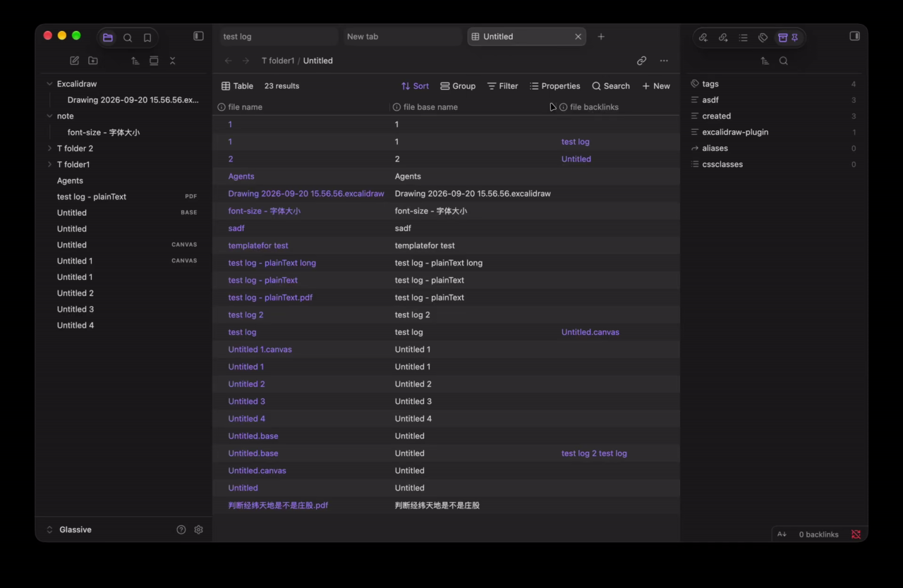Change sort order in the properties pane
Image resolution: width=903 pixels, height=588 pixels.
765,61
